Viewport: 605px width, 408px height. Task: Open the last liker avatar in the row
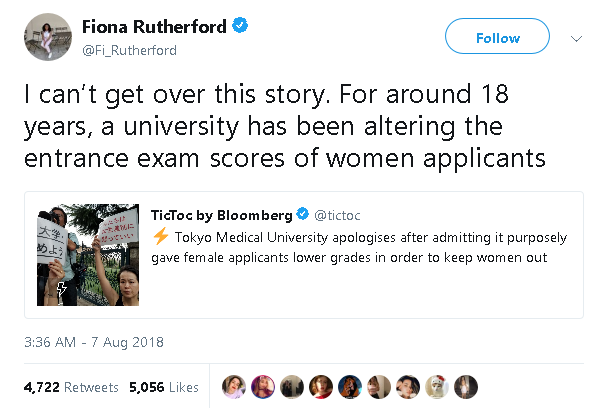[465, 387]
